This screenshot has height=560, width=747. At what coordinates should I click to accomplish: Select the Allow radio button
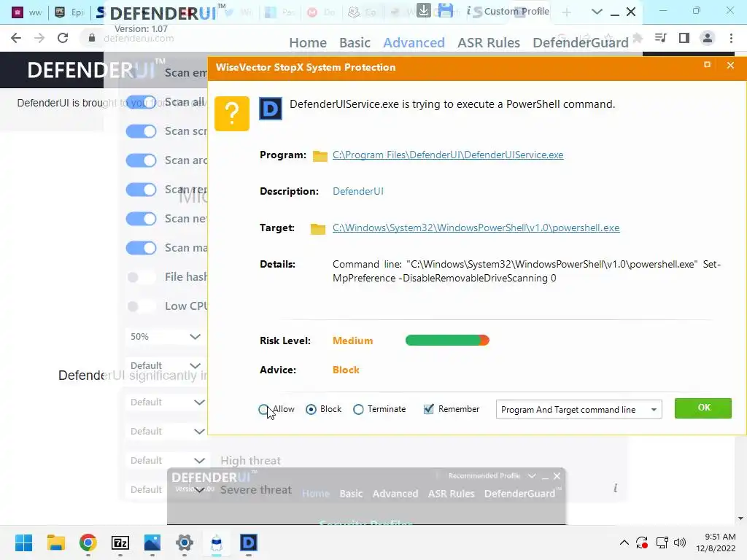(x=263, y=410)
